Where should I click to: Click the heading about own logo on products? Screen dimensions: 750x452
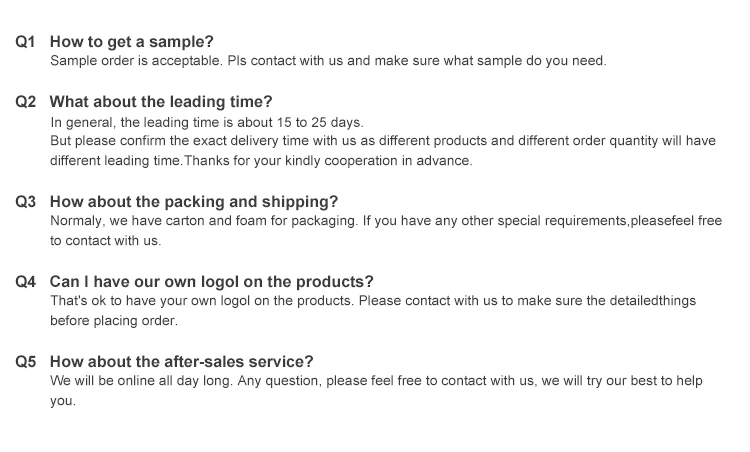211,282
